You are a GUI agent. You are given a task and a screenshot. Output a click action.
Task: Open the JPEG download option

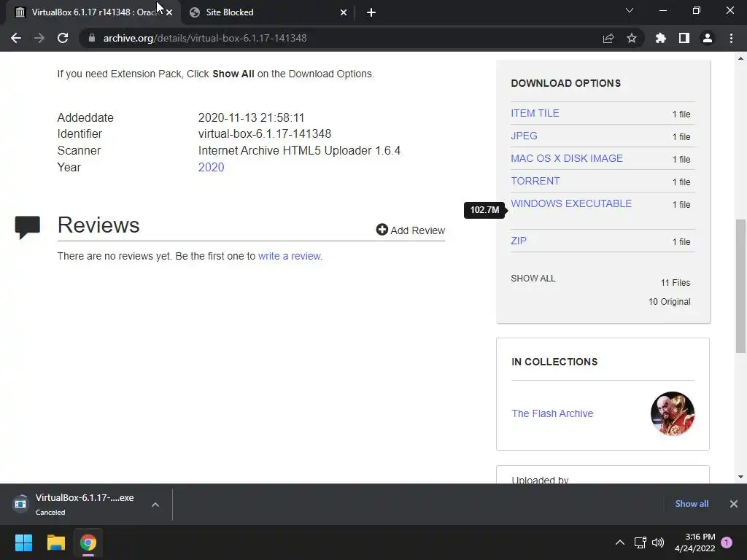click(524, 136)
